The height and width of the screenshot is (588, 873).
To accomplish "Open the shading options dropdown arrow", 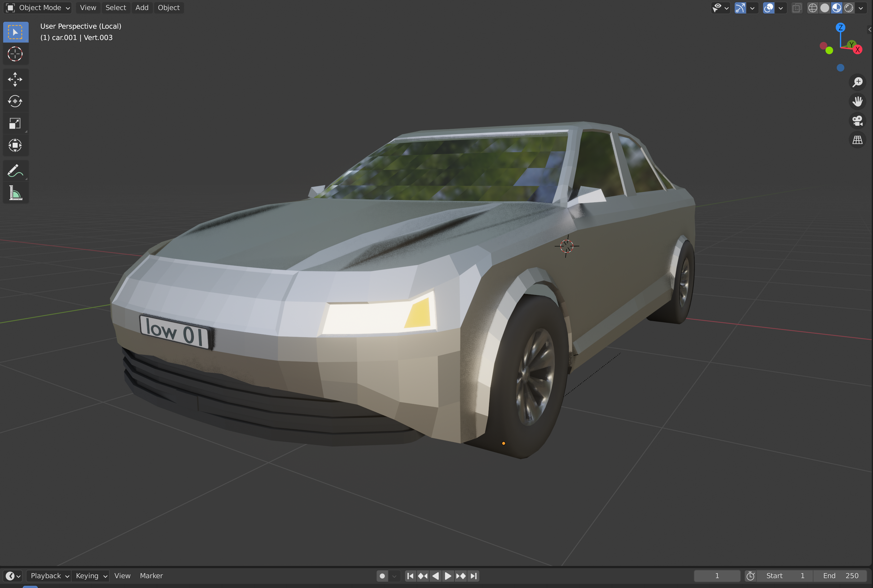I will click(x=861, y=8).
